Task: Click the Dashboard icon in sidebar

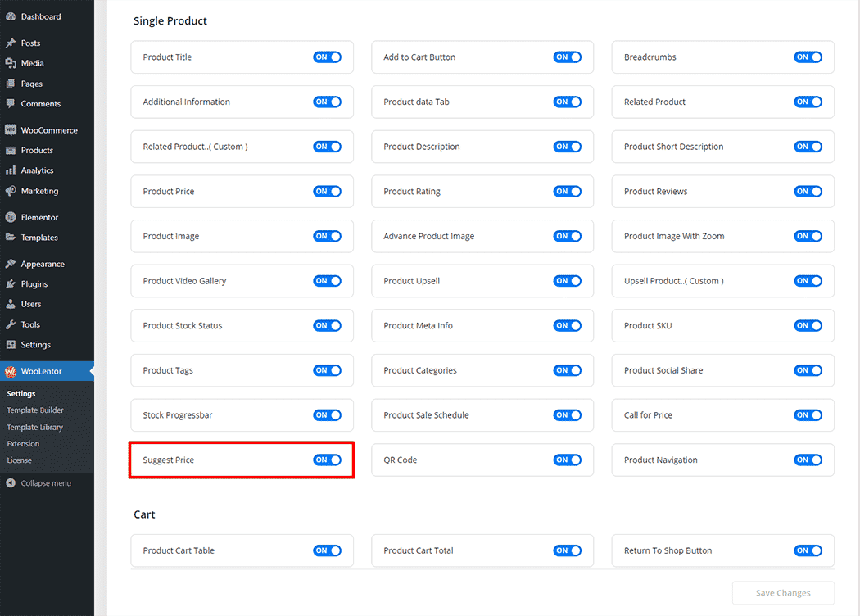Action: pos(11,16)
